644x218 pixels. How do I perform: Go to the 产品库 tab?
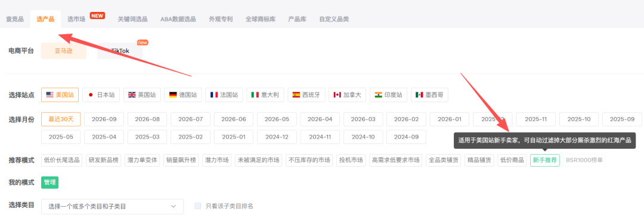pos(298,19)
